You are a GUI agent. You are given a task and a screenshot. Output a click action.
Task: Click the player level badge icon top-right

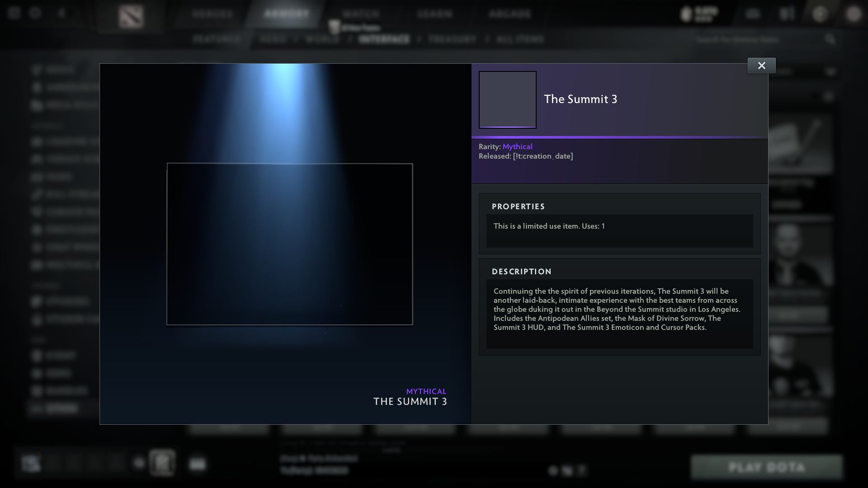[x=685, y=13]
